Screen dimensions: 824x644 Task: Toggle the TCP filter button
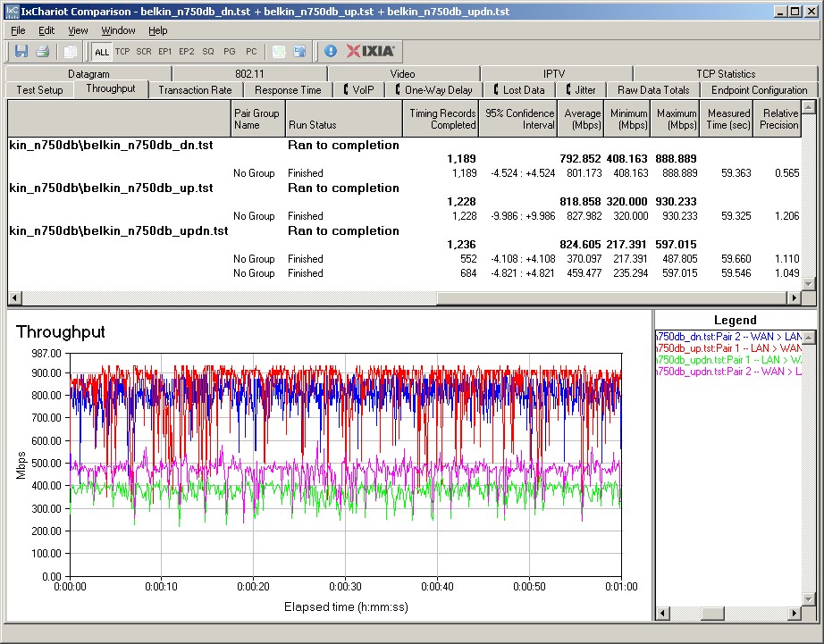coord(122,52)
